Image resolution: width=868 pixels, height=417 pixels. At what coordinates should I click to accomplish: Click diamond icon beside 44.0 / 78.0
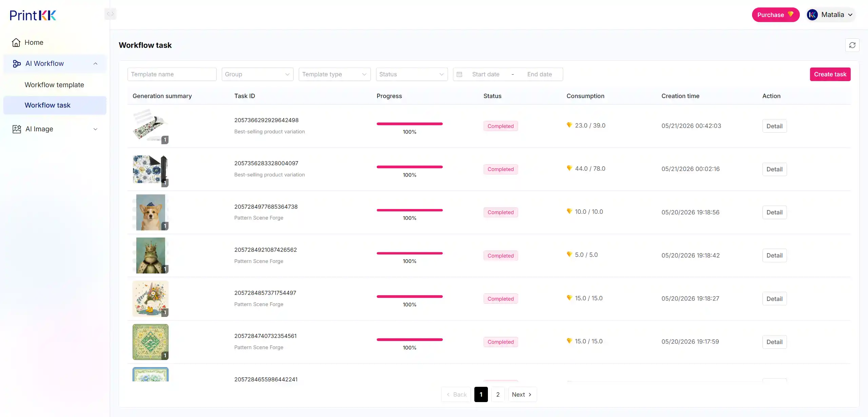(x=569, y=168)
